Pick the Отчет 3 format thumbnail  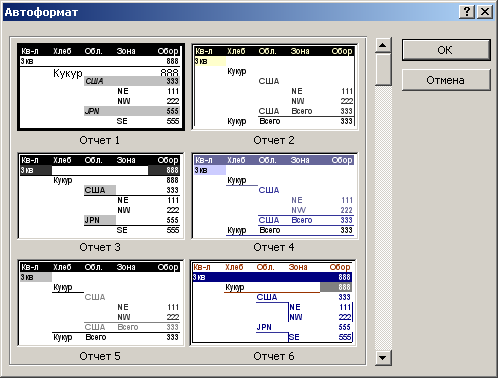coord(101,196)
